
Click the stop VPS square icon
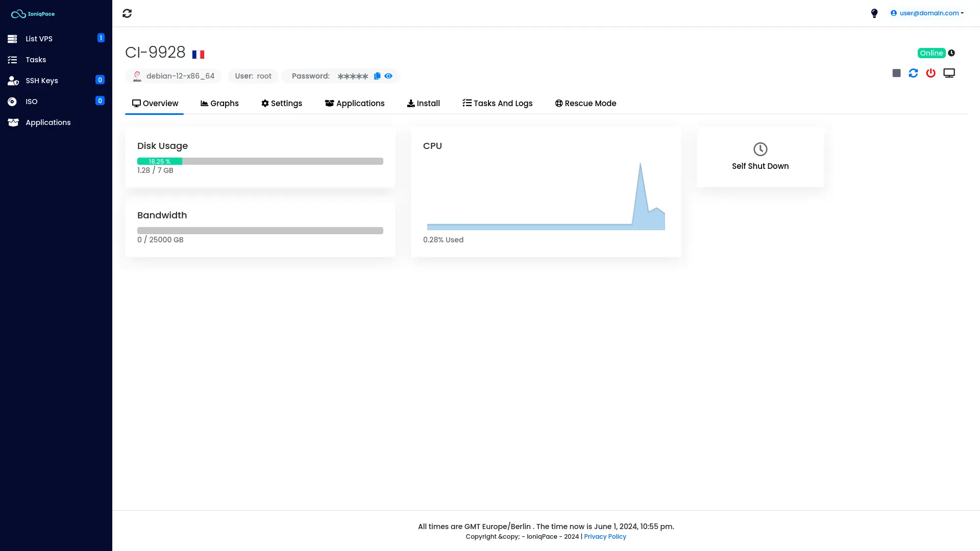[896, 73]
